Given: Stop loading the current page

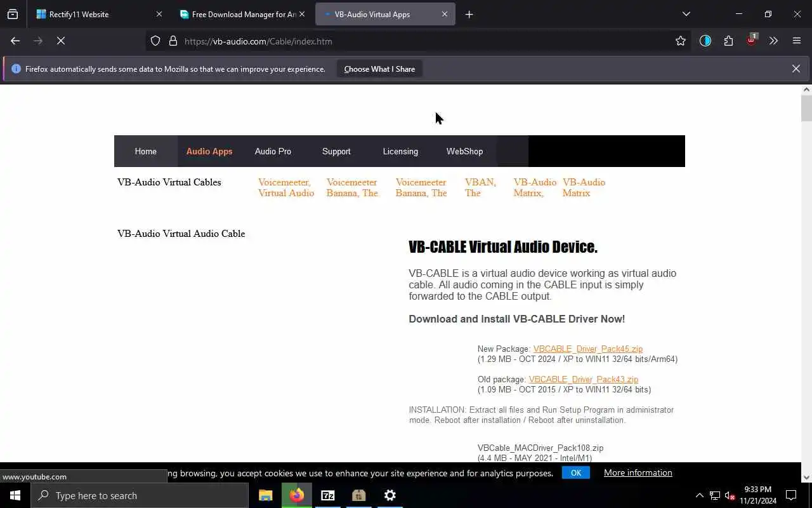Looking at the screenshot, I should tap(61, 41).
